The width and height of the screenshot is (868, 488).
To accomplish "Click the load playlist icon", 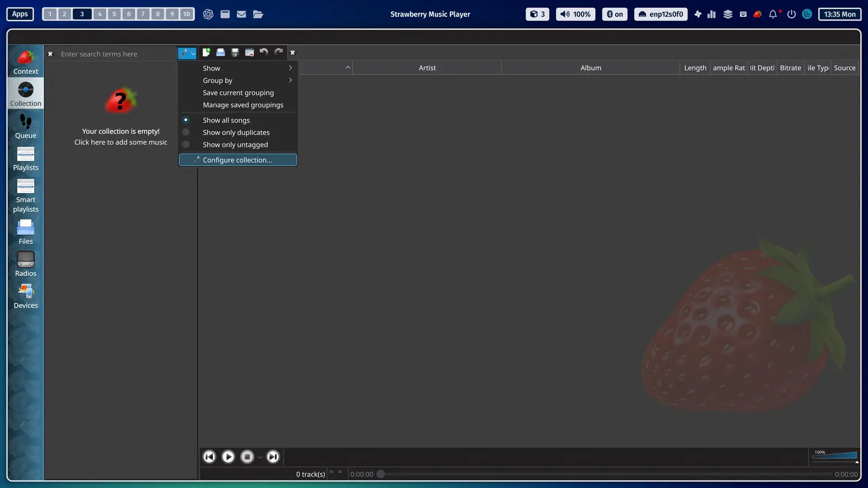I will (x=221, y=53).
